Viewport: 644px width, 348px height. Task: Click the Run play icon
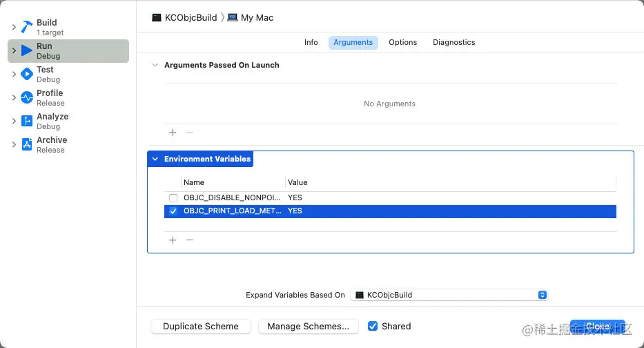click(x=27, y=50)
